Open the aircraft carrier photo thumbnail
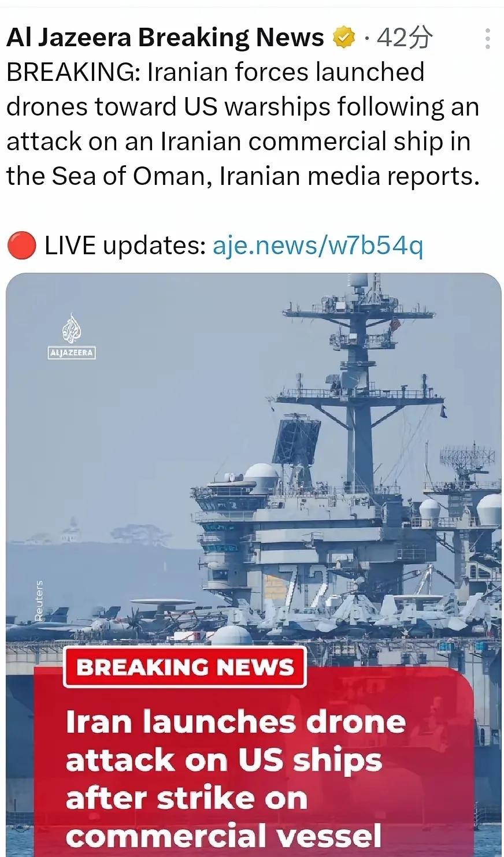 coord(253,565)
